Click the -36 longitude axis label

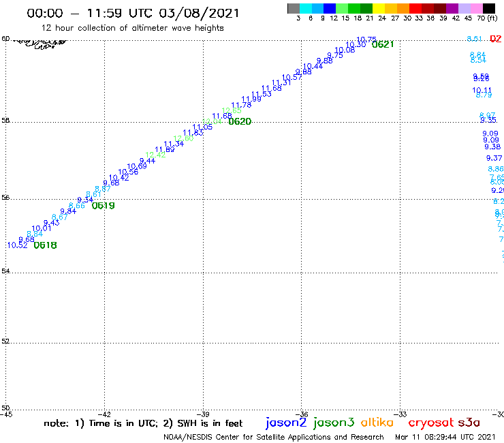tap(302, 414)
